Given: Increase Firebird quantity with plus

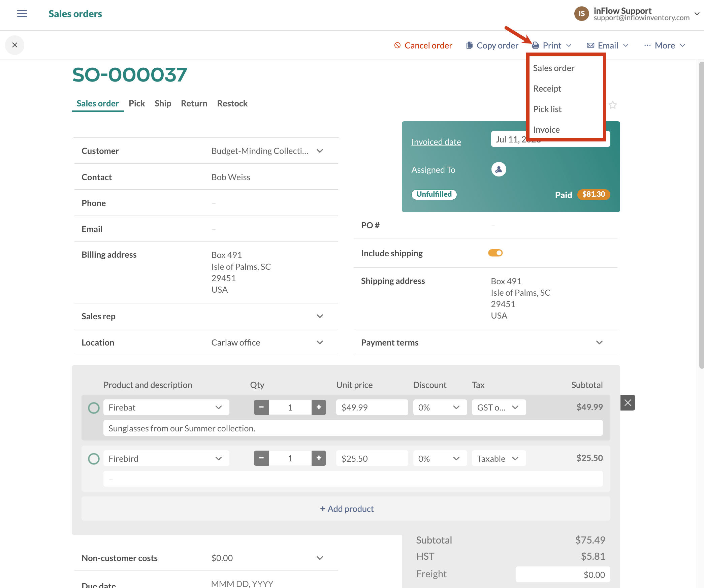Looking at the screenshot, I should (x=319, y=458).
